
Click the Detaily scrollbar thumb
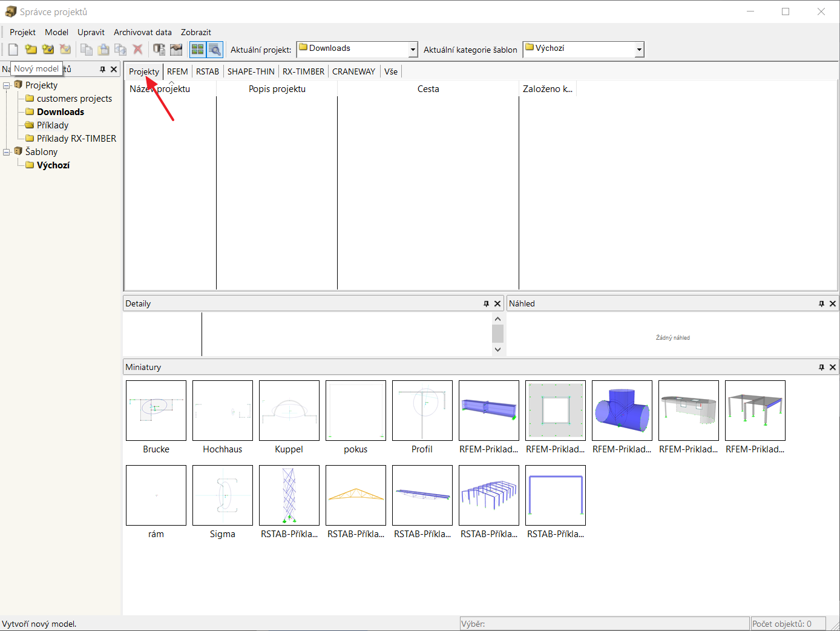(498, 334)
